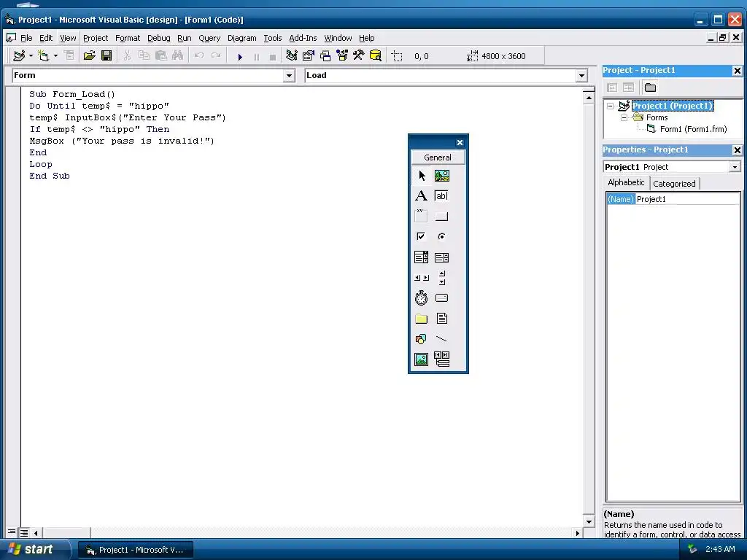Open the Load procedure dropdown in code window

(581, 76)
